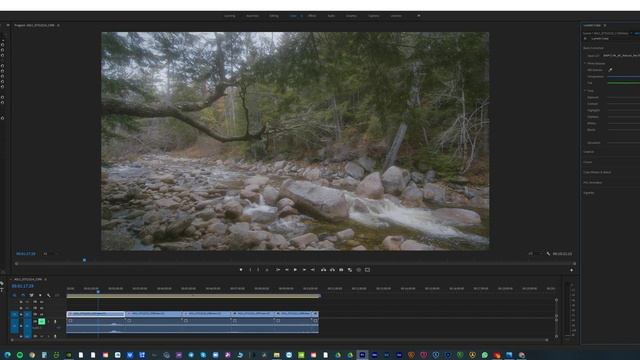Expand the Vignette section
The height and width of the screenshot is (360, 640).
[x=589, y=193]
